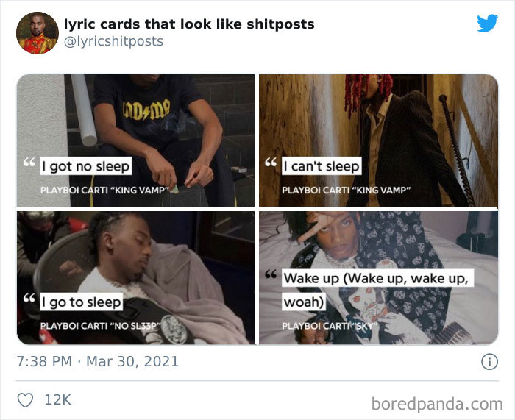The width and height of the screenshot is (515, 420).
Task: Open the "Wake up" Sky lyric image
Action: [x=378, y=278]
